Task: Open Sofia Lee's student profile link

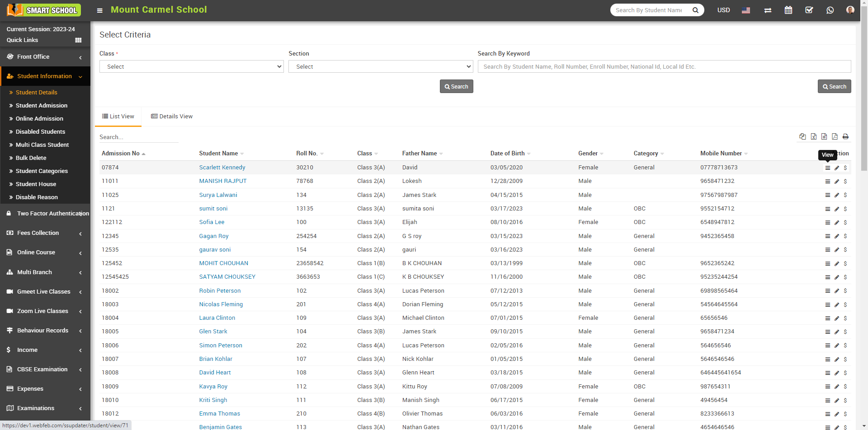Action: coord(212,222)
